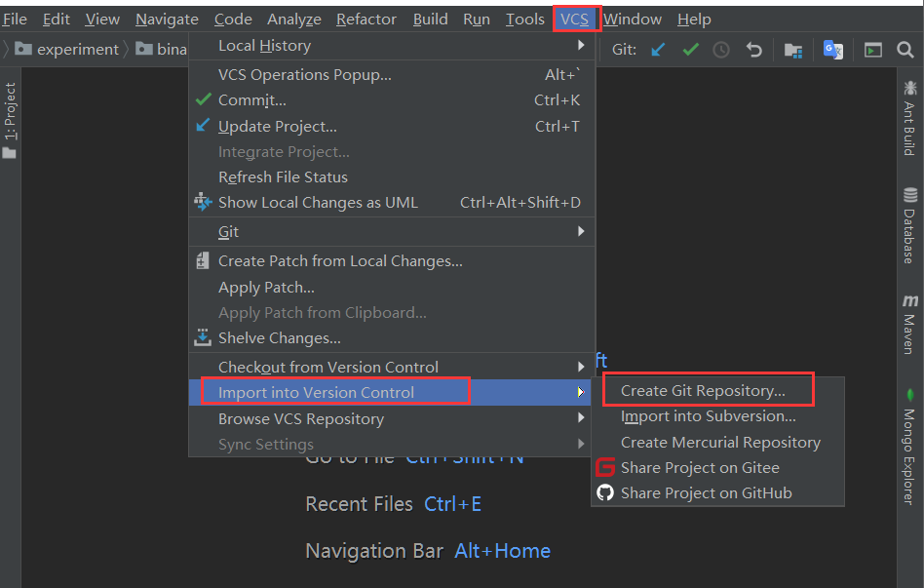
Task: Open the run anything terminal-style toolbar icon
Action: tap(872, 50)
